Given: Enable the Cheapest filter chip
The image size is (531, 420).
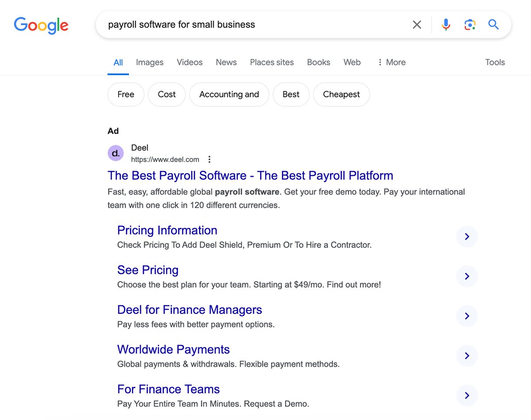Looking at the screenshot, I should (x=341, y=94).
